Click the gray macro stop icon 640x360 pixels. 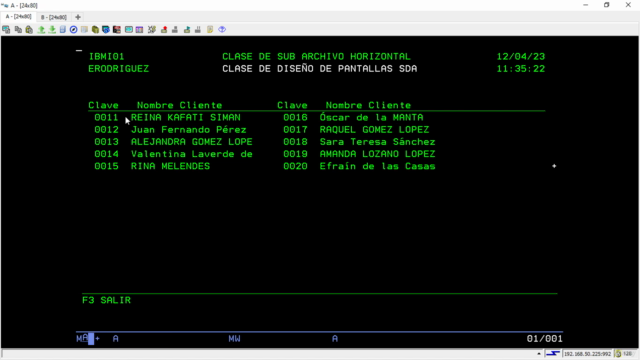(175, 29)
